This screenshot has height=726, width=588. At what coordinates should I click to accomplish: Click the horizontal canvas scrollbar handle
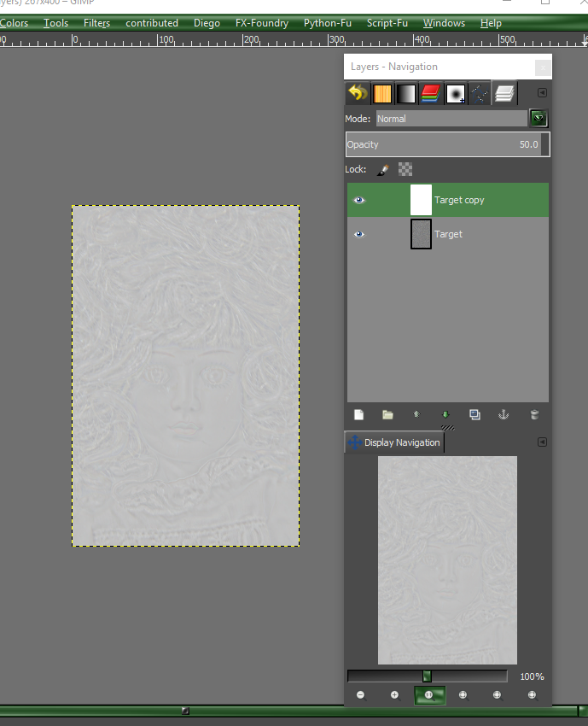185,711
